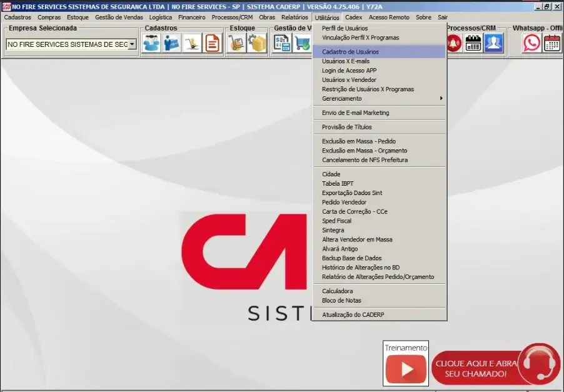Open the Estoque menu

78,18
